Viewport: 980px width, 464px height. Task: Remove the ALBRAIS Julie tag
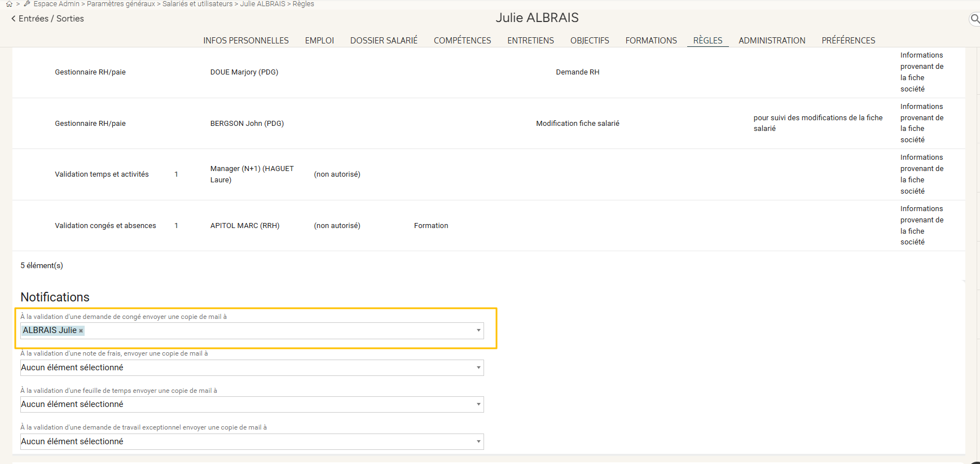tap(81, 331)
